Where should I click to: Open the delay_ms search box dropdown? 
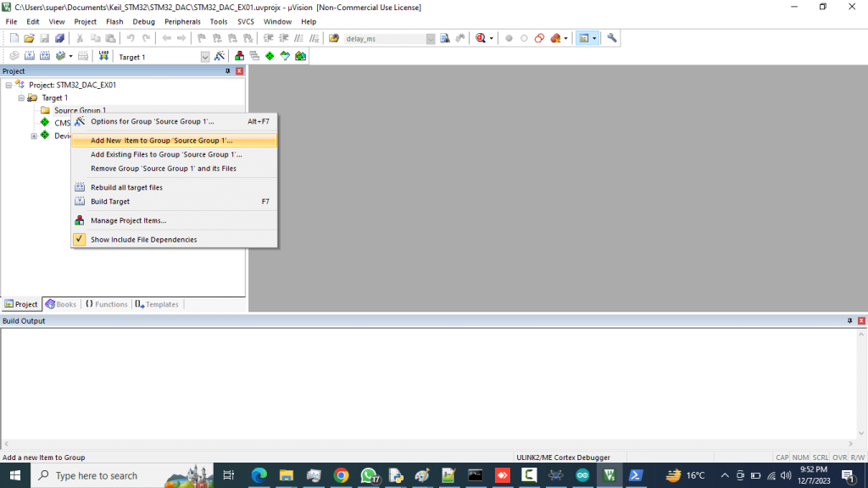tap(430, 37)
